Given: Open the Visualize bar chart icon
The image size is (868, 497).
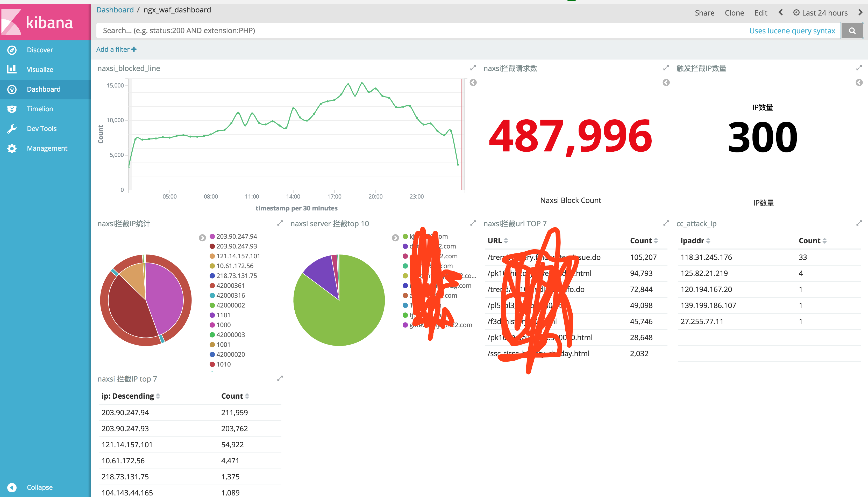Looking at the screenshot, I should (12, 69).
